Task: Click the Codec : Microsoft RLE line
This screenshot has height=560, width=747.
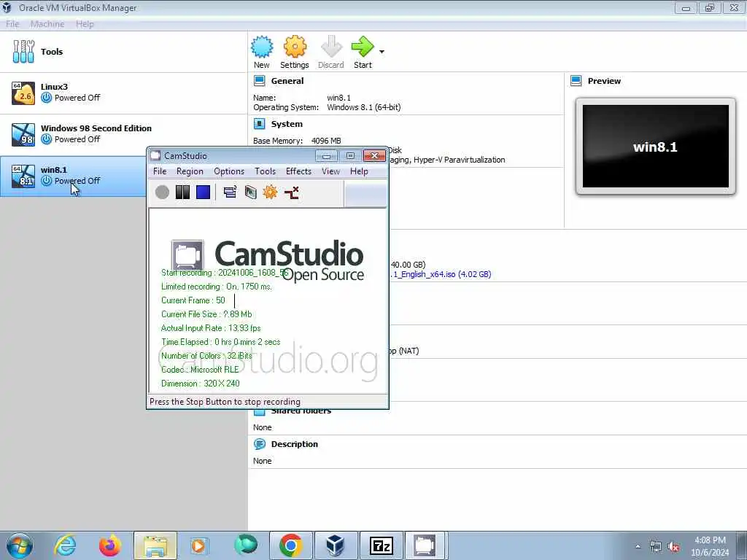Action: 200,370
